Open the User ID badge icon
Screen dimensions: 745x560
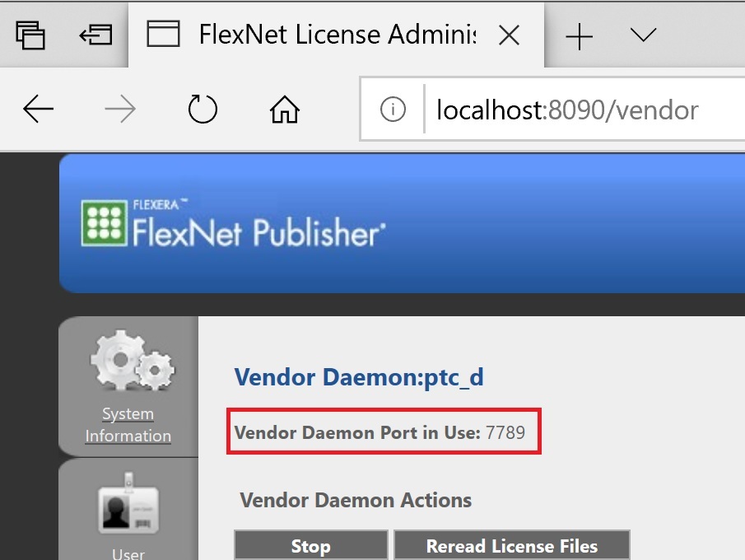click(128, 502)
